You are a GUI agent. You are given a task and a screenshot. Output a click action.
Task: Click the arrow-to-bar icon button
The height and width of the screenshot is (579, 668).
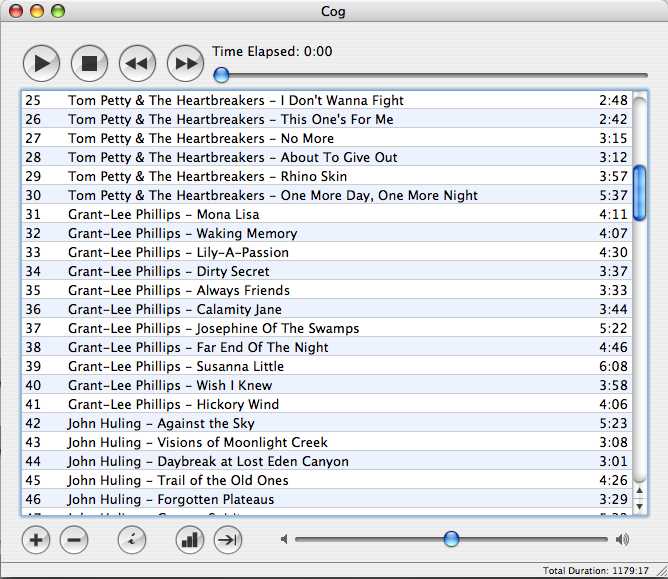[x=228, y=540]
